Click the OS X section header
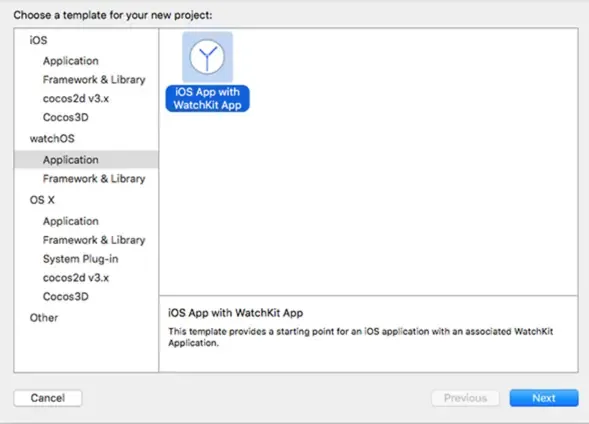 click(42, 200)
